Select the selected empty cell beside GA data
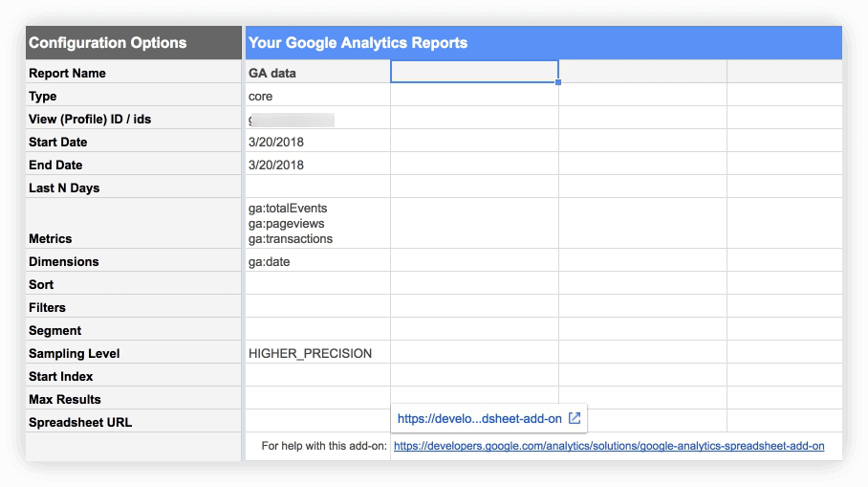Viewport: 868px width, 487px height. coord(474,72)
